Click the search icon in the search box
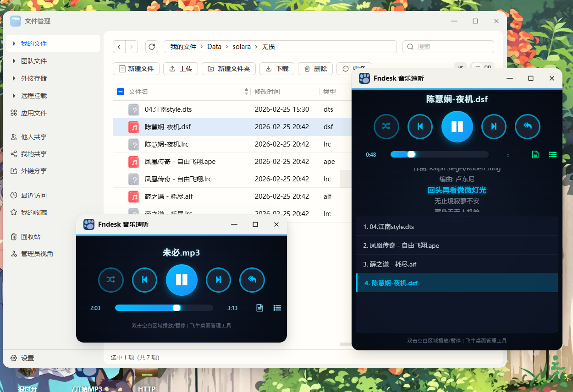This screenshot has height=392, width=573. pyautogui.click(x=409, y=46)
